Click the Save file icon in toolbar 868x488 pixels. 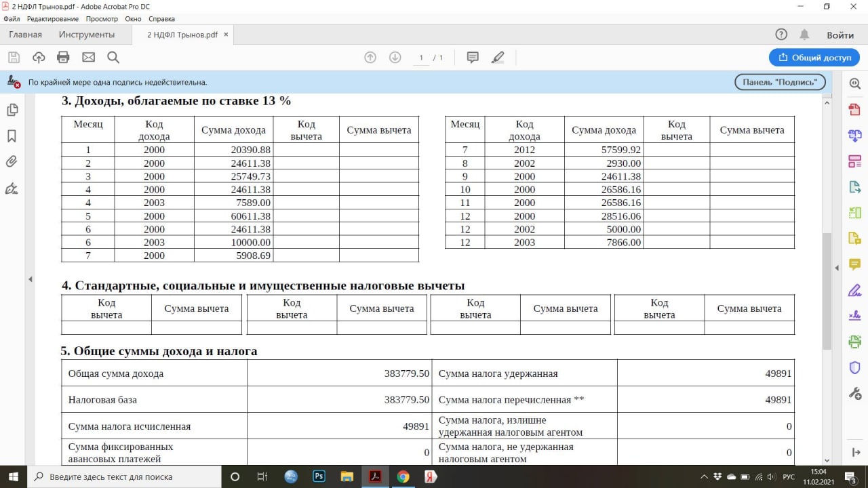[x=14, y=57]
